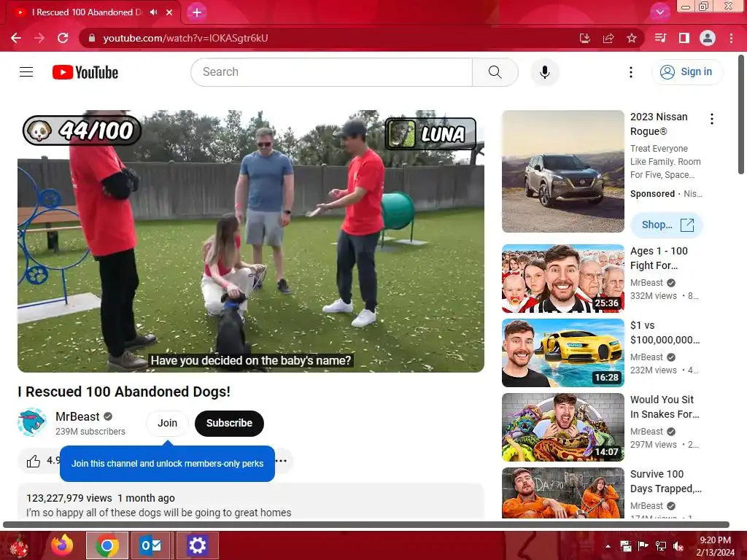Click the Shop button on the Nissan ad
The height and width of the screenshot is (560, 747).
[x=667, y=225]
